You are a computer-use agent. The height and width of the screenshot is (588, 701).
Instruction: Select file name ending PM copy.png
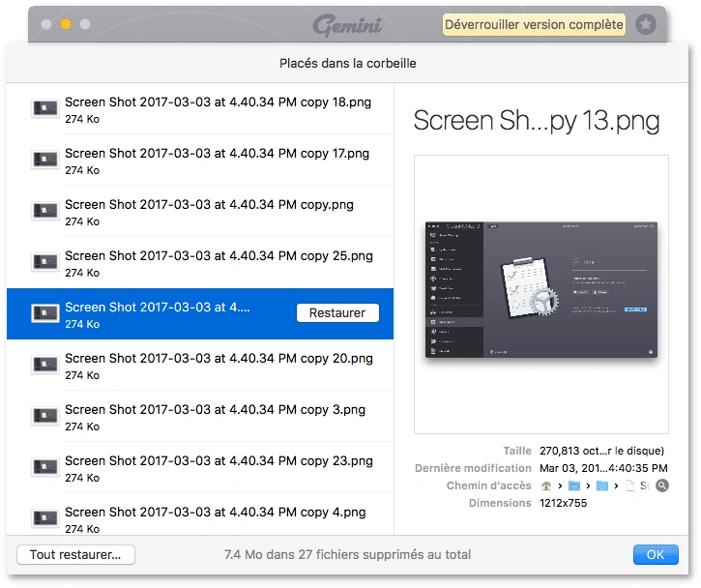[209, 204]
